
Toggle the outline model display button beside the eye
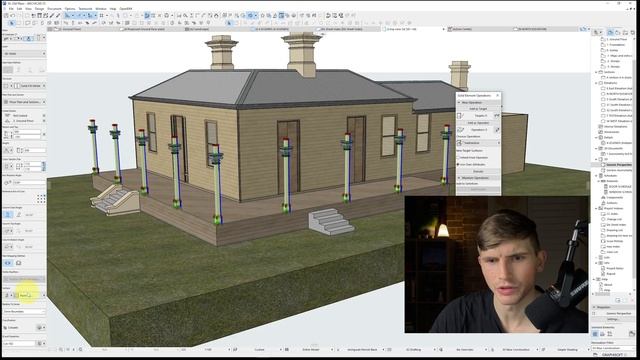[18, 263]
